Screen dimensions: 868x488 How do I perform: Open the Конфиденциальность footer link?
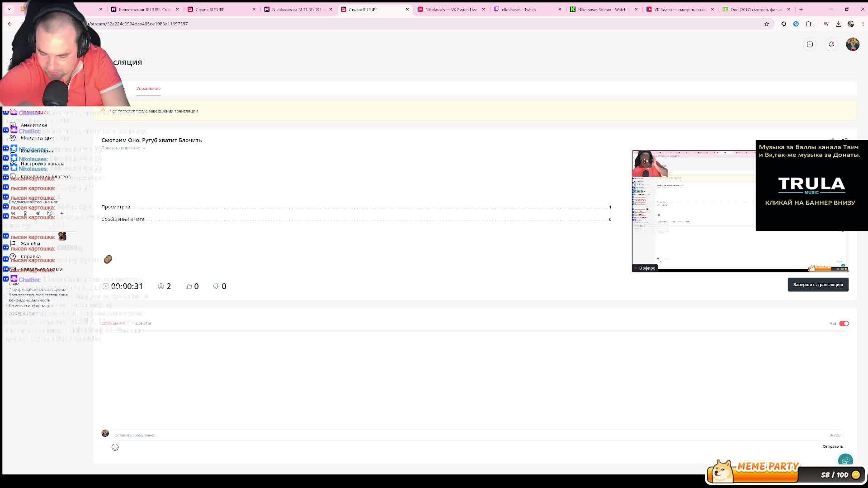(29, 300)
